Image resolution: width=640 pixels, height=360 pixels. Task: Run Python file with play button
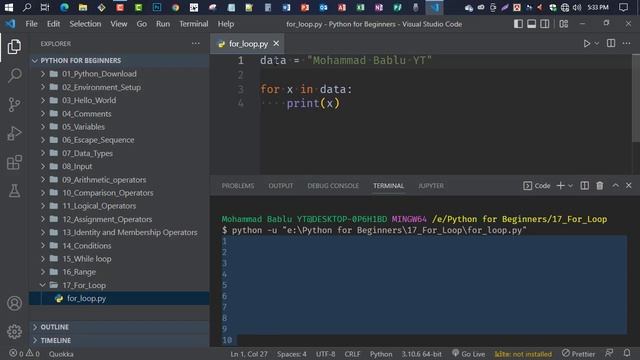(587, 43)
